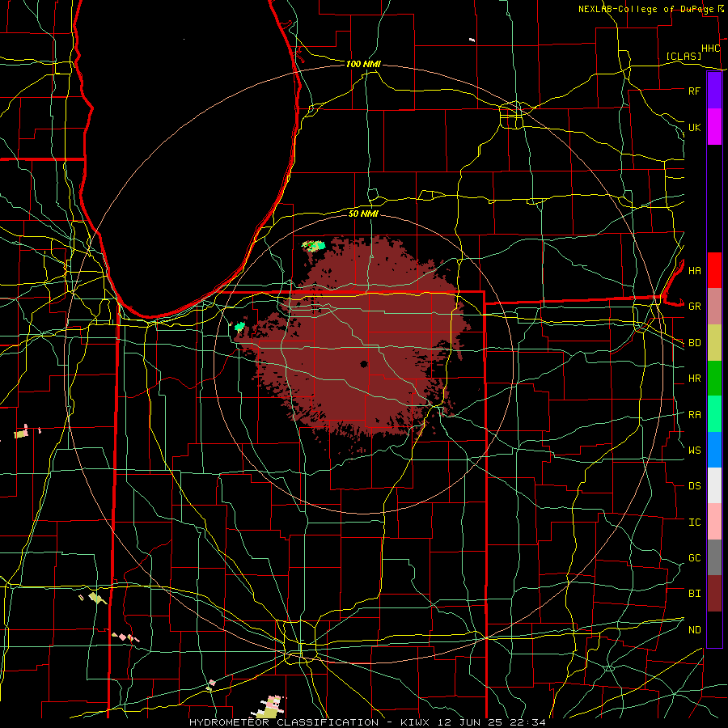Click the blue WS legend color block

(x=714, y=450)
